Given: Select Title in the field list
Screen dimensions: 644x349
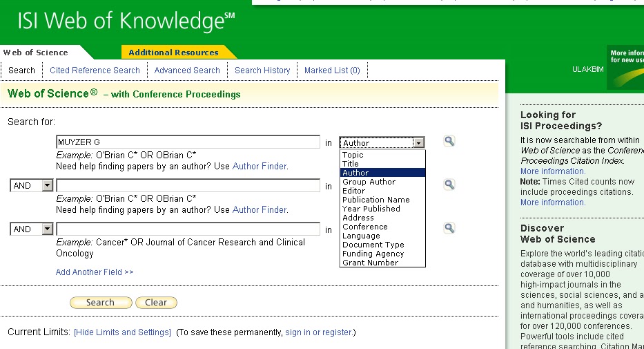Looking at the screenshot, I should [382, 164].
